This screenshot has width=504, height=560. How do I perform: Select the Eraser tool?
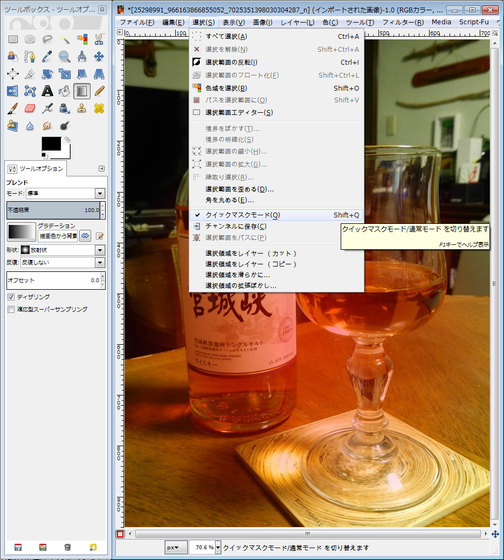click(x=30, y=109)
